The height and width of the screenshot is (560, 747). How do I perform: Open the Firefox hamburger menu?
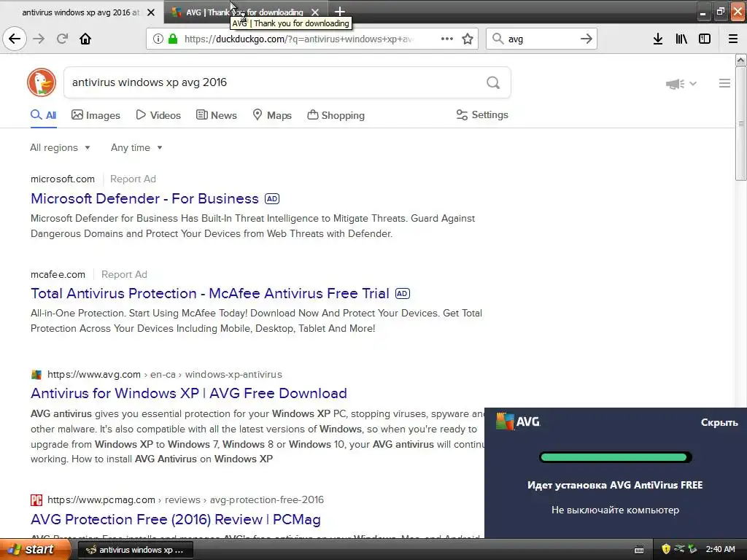733,39
